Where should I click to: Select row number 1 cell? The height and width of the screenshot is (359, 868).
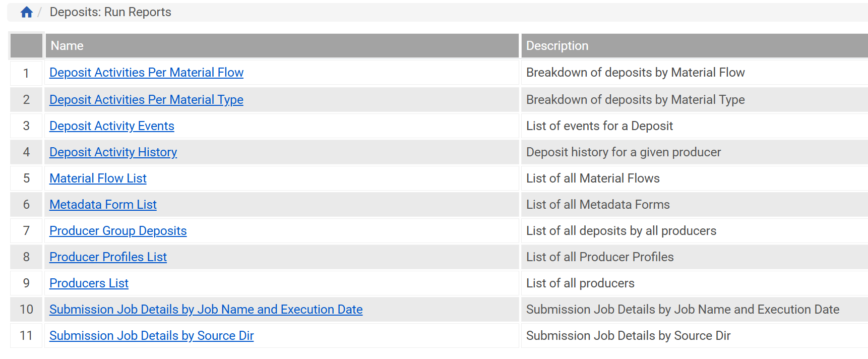[26, 73]
